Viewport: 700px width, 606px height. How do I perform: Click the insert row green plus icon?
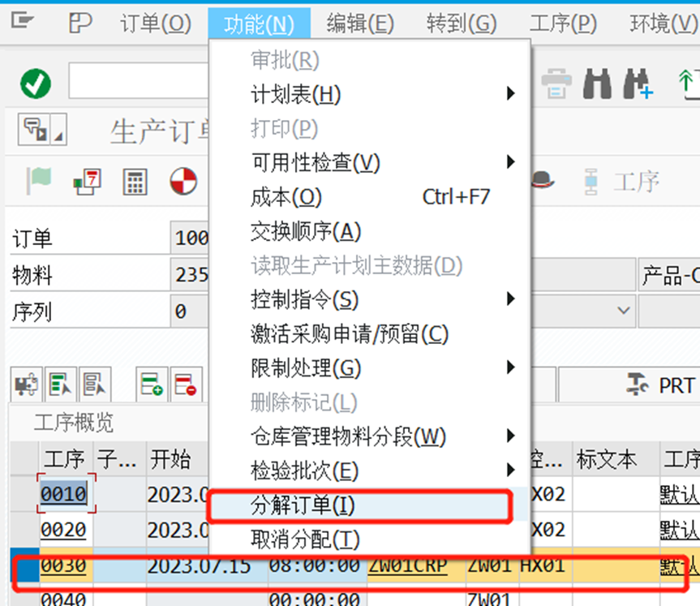[152, 385]
